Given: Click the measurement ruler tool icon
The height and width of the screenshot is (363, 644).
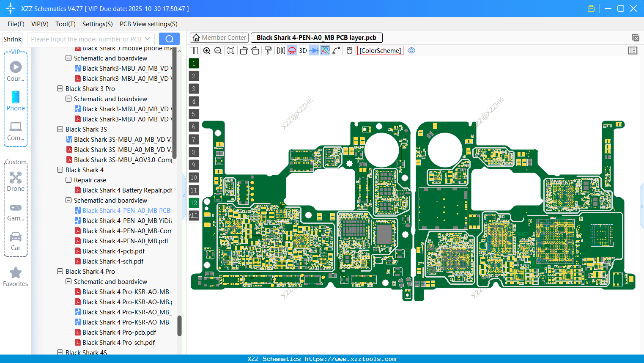Looking at the screenshot, I should 337,50.
